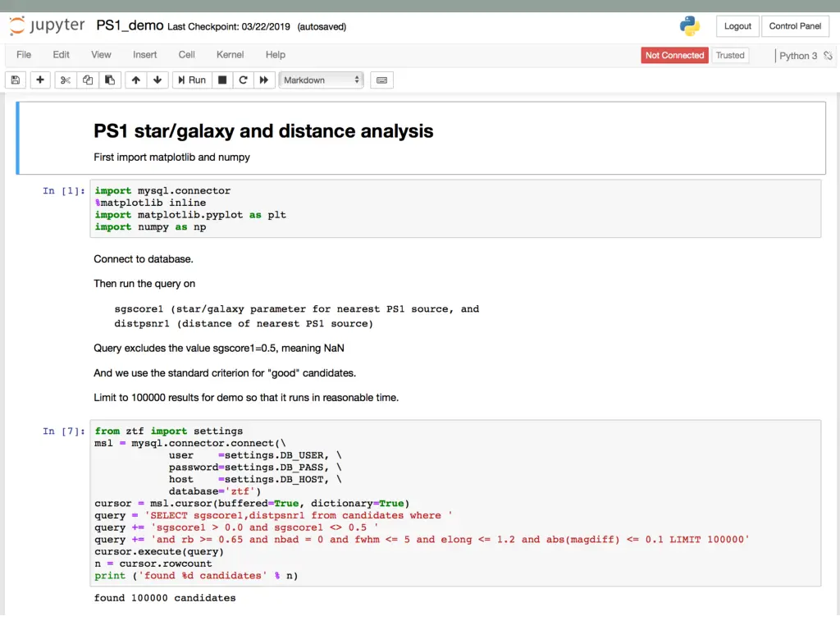
Task: Click the Logout button
Action: click(737, 25)
